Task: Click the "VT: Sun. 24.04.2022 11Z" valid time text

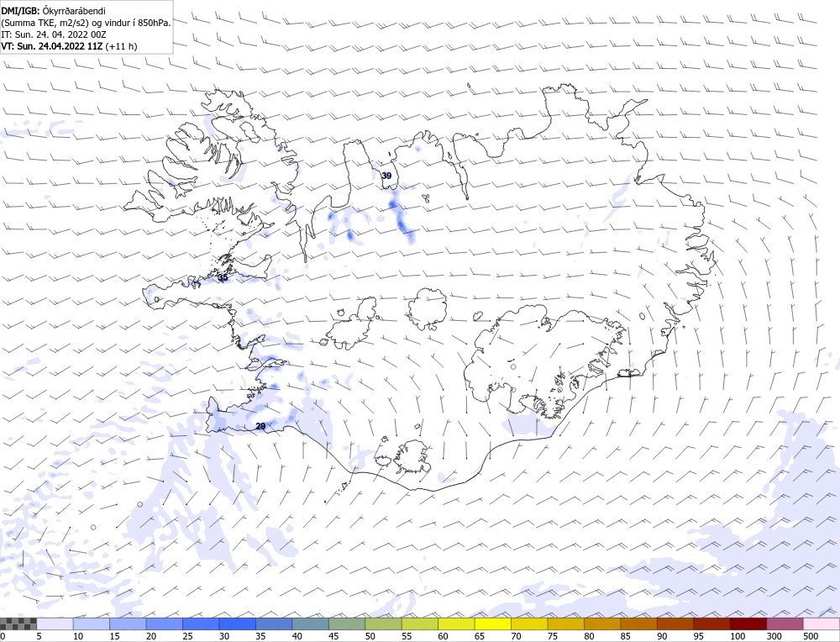Action: click(51, 46)
